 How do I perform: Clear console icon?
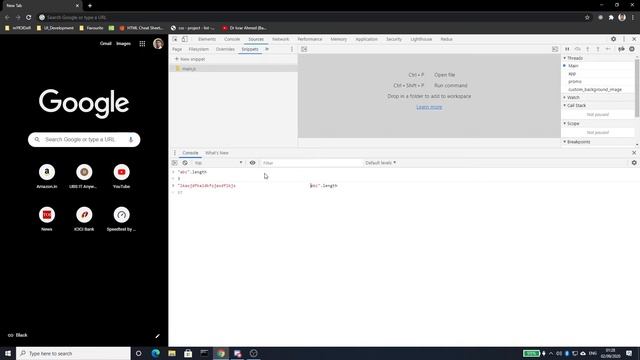coord(185,163)
